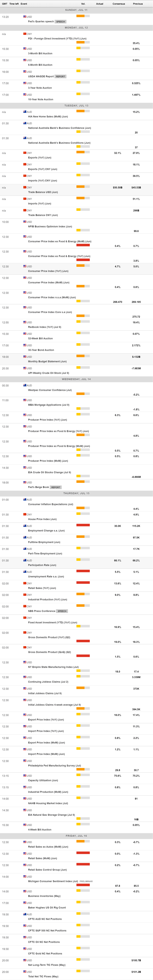Click REPORT badge next to Fed's Beige Book

coord(56,487)
